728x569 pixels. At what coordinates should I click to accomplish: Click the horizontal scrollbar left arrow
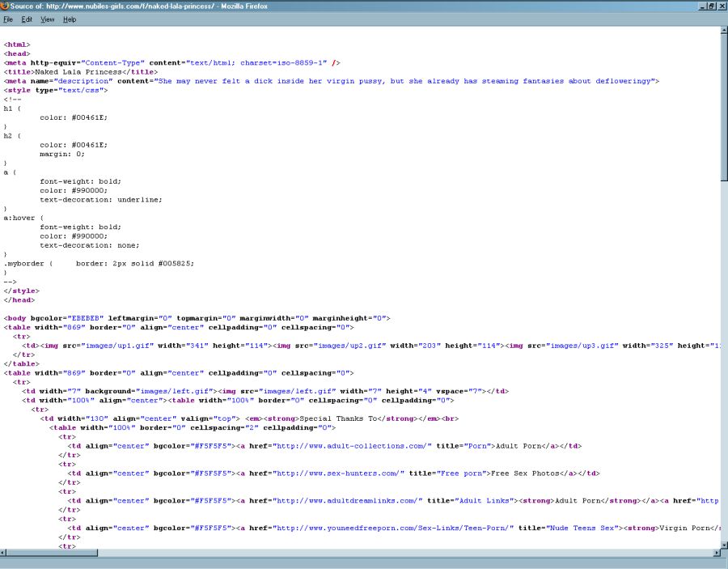point(4,553)
